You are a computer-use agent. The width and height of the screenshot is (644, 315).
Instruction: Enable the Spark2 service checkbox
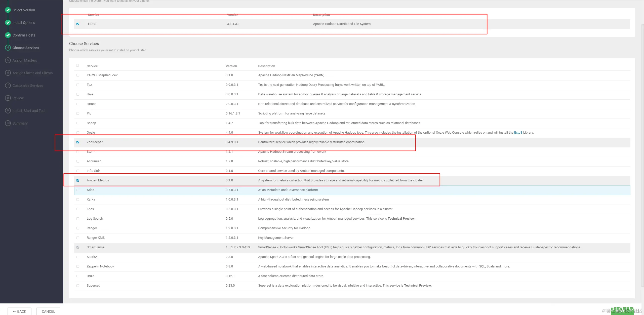tap(78, 257)
